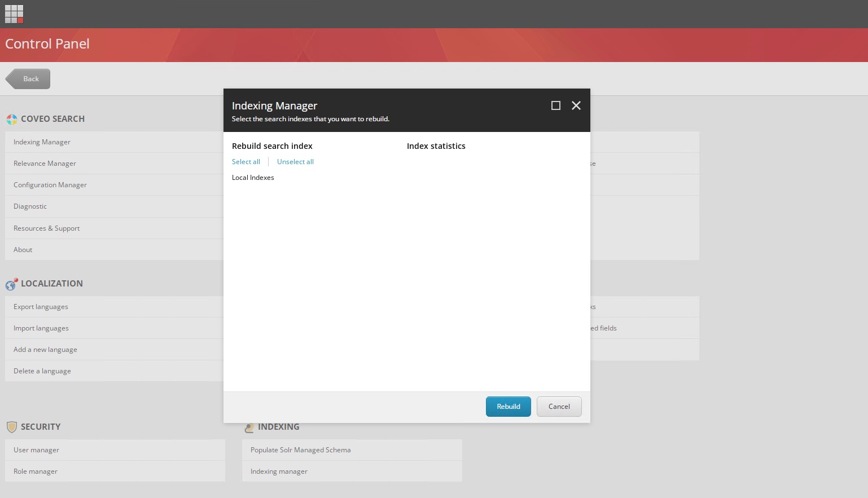Viewport: 868px width, 498px height.
Task: Open Import languages
Action: pyautogui.click(x=115, y=328)
